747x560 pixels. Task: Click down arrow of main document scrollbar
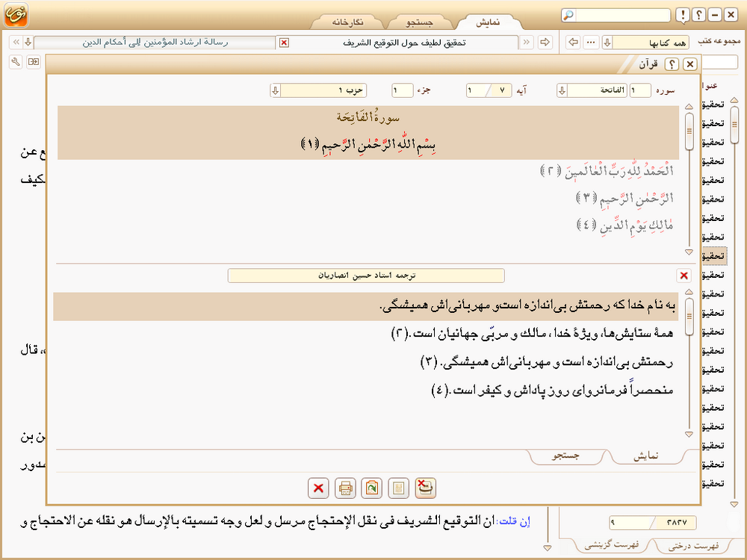(x=548, y=549)
